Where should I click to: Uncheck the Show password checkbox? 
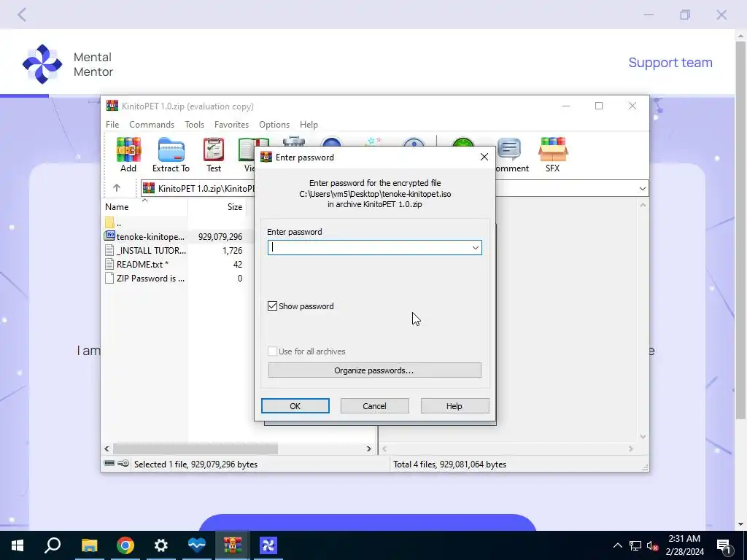(x=273, y=306)
